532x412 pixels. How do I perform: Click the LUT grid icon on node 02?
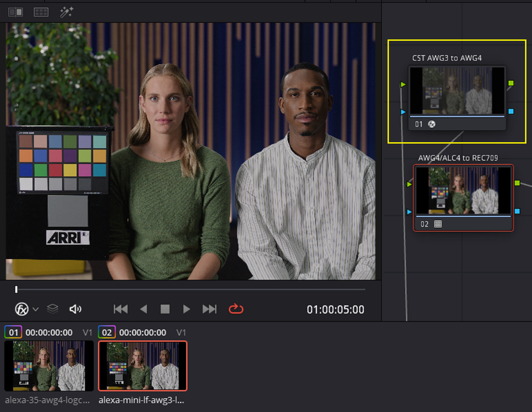[438, 224]
